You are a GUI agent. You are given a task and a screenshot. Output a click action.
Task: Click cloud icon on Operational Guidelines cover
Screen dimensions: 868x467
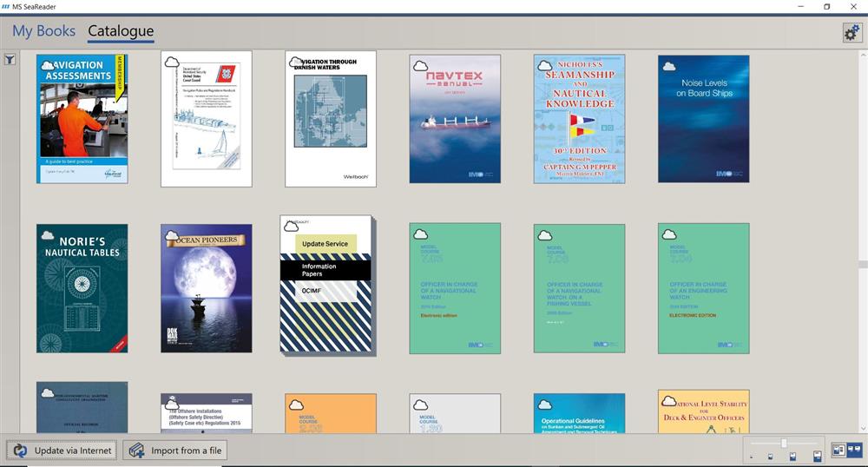pyautogui.click(x=545, y=405)
